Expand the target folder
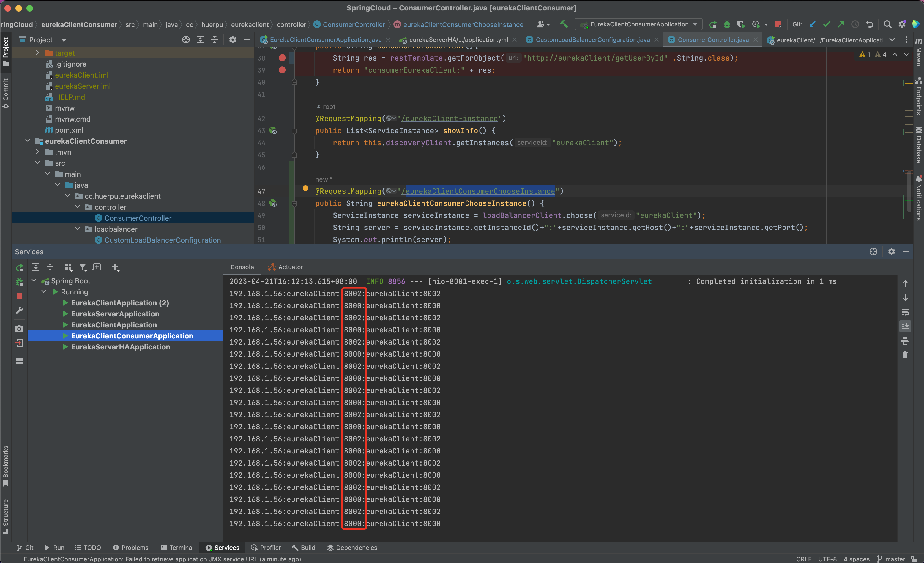This screenshot has height=563, width=924. point(37,53)
